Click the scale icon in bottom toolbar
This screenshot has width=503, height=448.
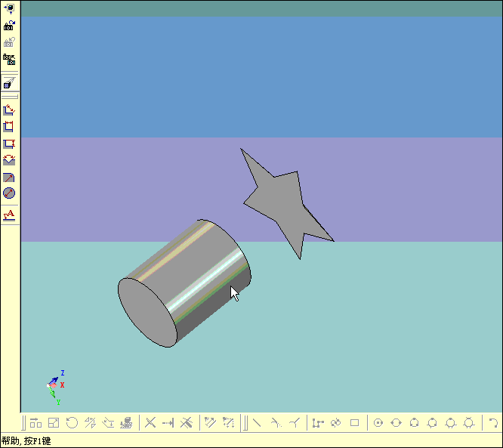(x=54, y=423)
